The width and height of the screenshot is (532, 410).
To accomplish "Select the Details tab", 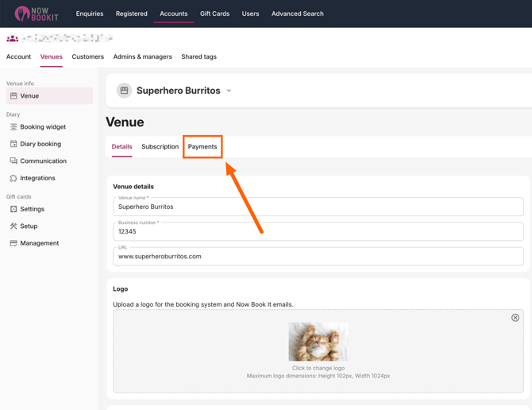I will (x=121, y=147).
